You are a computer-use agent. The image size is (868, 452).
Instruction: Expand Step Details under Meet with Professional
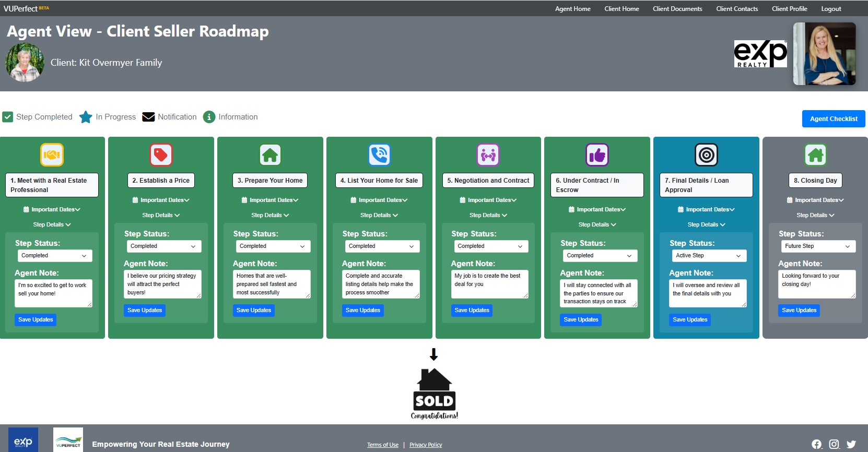52,224
